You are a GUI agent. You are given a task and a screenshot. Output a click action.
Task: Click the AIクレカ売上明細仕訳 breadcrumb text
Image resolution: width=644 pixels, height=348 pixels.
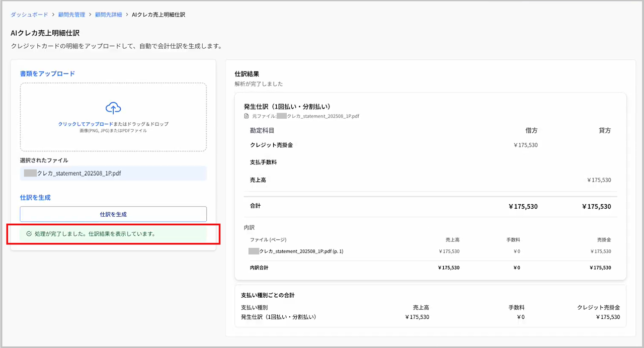pyautogui.click(x=158, y=15)
